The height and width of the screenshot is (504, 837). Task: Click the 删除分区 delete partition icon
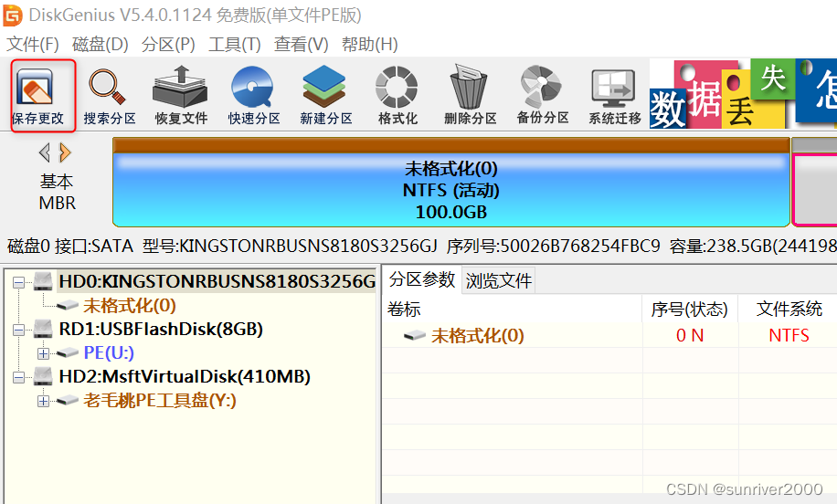click(x=468, y=87)
